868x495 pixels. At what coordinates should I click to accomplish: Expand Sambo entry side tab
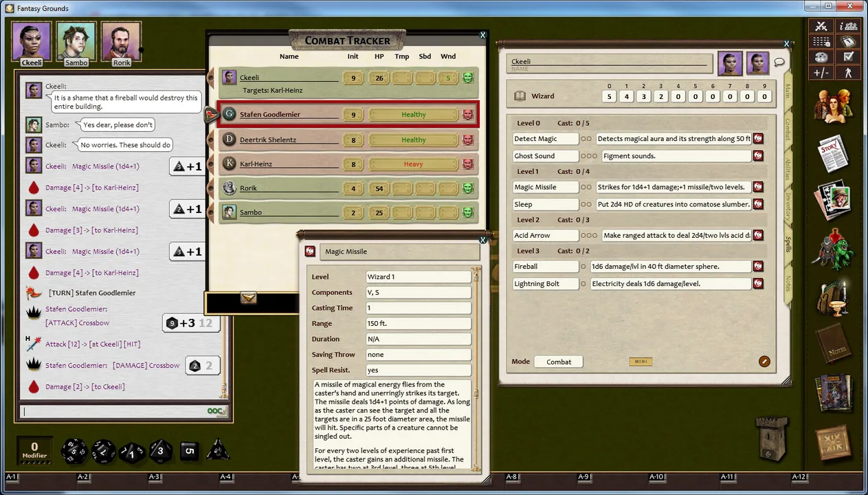point(212,212)
